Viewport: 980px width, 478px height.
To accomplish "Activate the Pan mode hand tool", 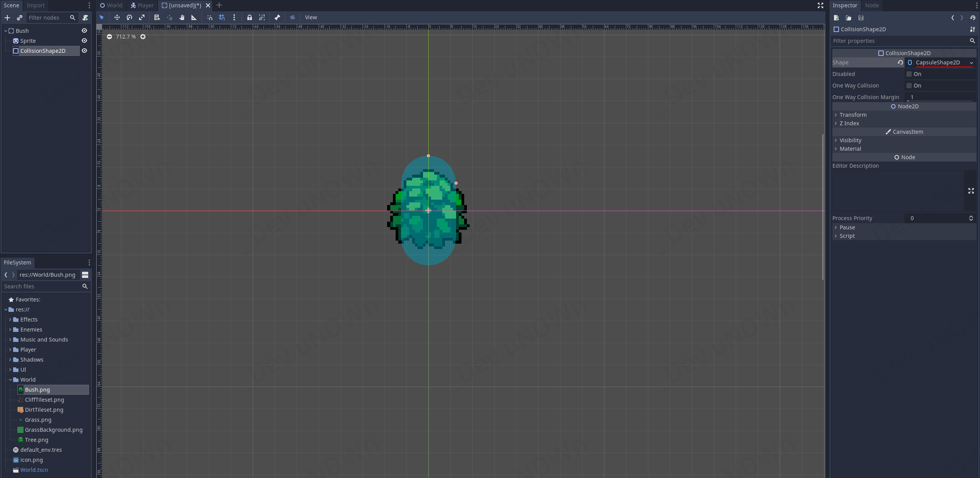I will (x=182, y=17).
